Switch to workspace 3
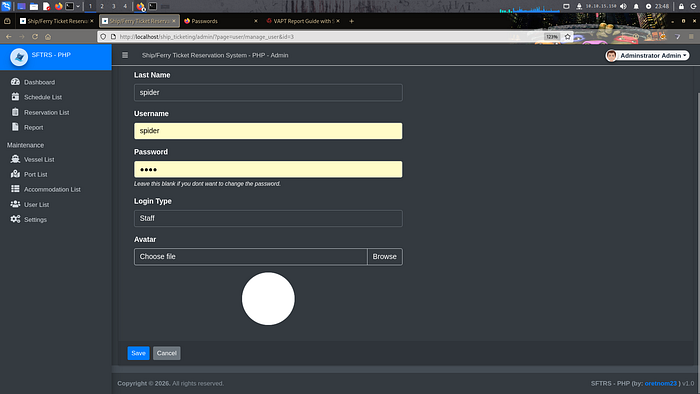This screenshot has height=394, width=700. (x=113, y=6)
